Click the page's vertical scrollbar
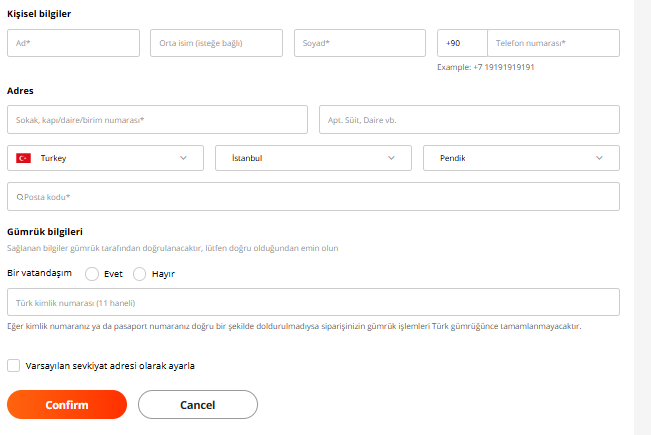The image size is (651, 435). pos(643,217)
